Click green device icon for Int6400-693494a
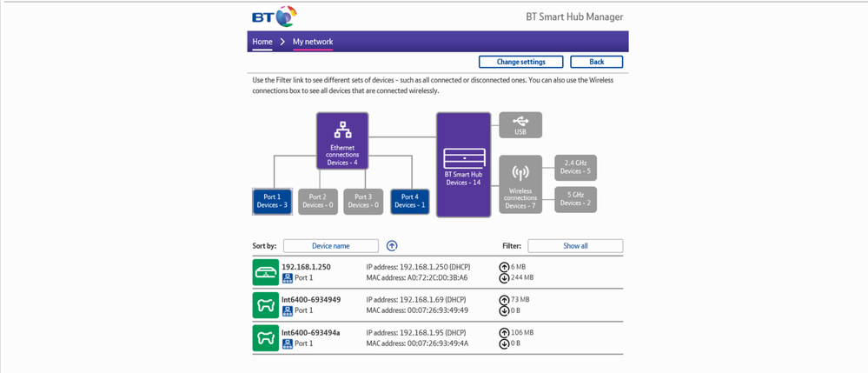This screenshot has width=868, height=373. (x=266, y=338)
